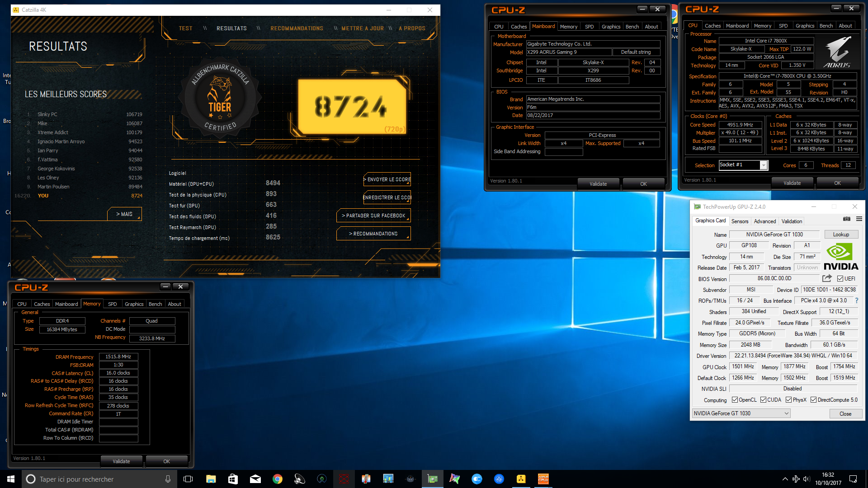The image size is (868, 488).
Task: Open the Action Center notifications icon
Action: coord(853,479)
